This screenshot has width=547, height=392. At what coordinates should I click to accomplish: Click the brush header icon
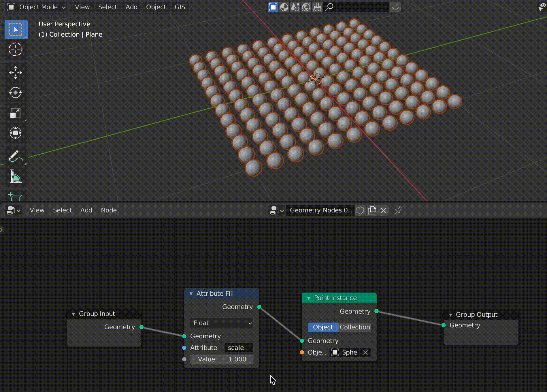click(317, 7)
